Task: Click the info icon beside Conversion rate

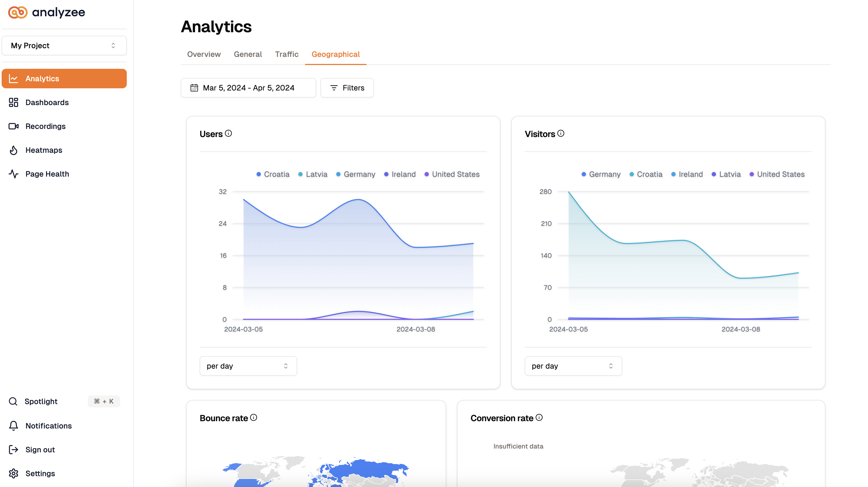Action: tap(539, 418)
